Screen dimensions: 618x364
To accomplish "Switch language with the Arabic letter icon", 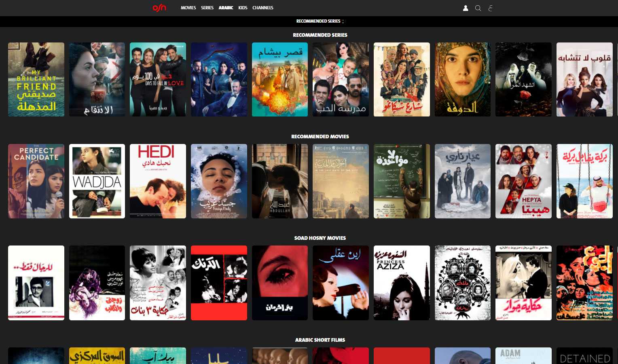I will [491, 8].
